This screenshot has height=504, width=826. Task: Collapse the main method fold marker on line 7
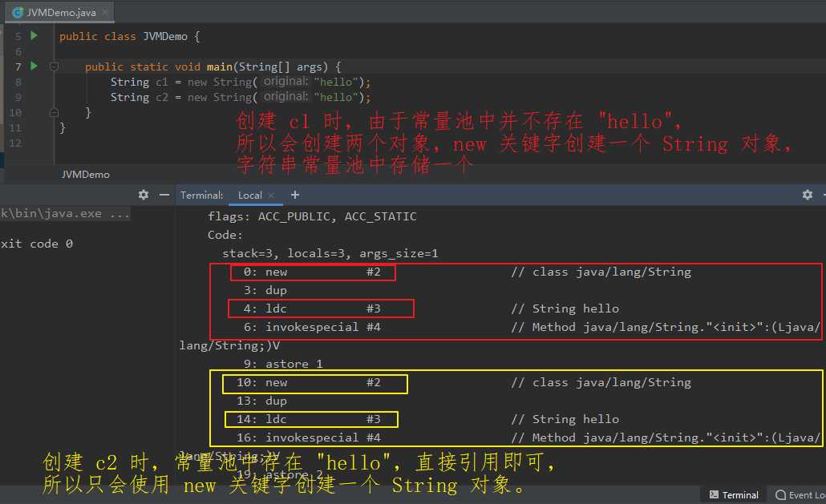pyautogui.click(x=54, y=67)
